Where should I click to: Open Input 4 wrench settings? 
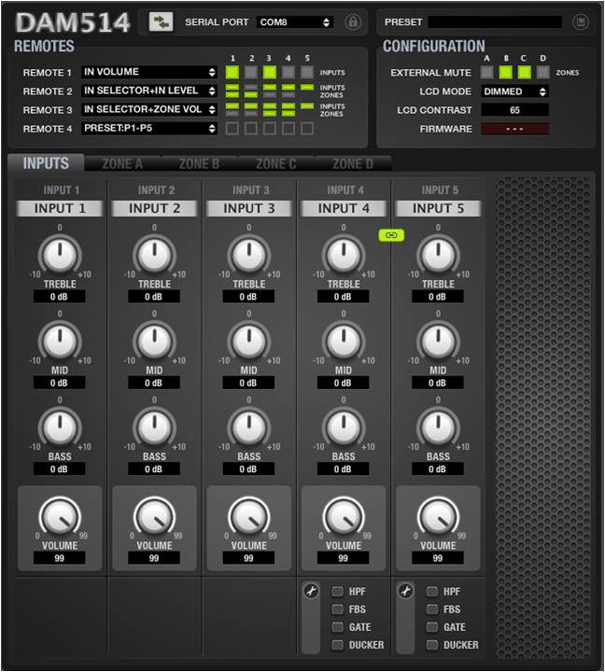tap(310, 591)
